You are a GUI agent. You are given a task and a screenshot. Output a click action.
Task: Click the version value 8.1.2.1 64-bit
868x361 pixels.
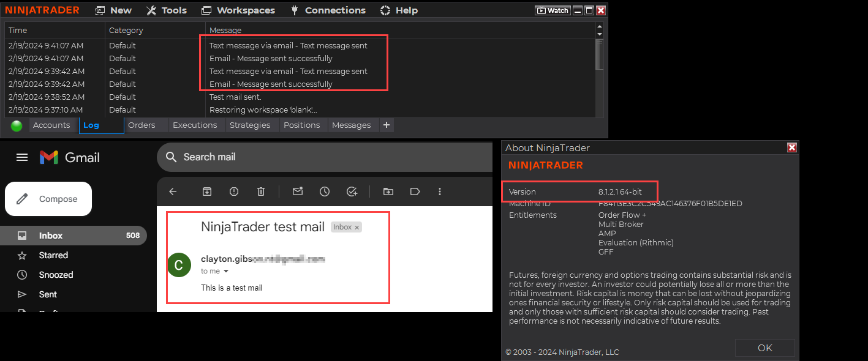pos(620,192)
